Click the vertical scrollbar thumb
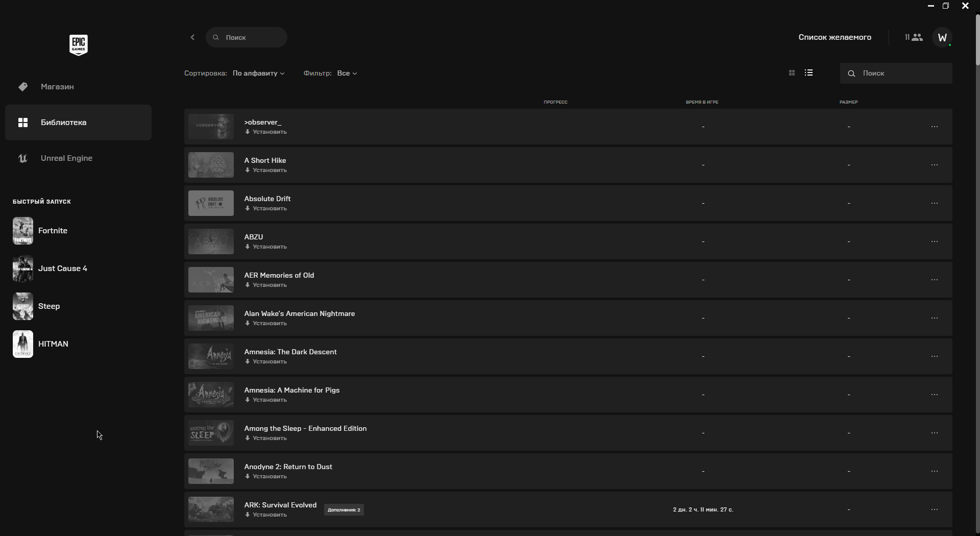The height and width of the screenshot is (536, 980). click(977, 41)
